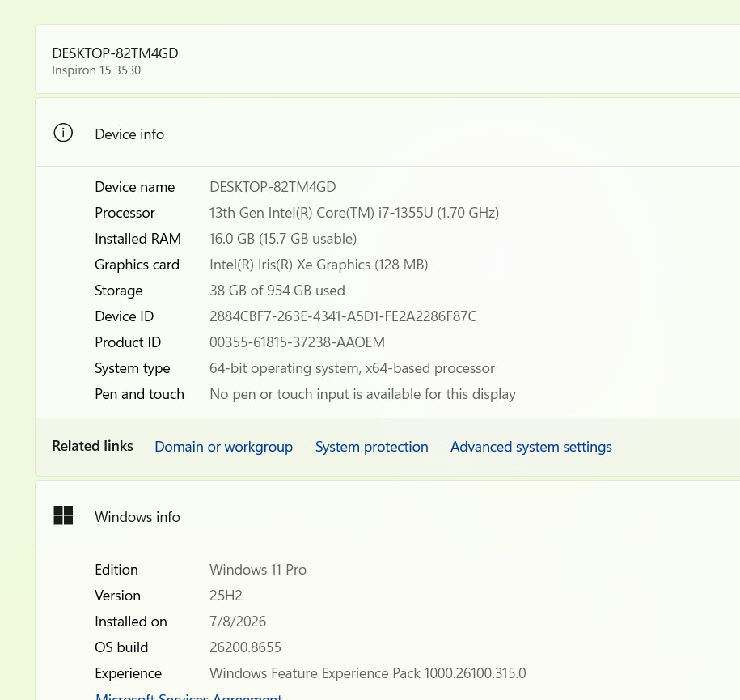Click the 25H2 version value
Image resolution: width=740 pixels, height=700 pixels.
click(x=226, y=596)
